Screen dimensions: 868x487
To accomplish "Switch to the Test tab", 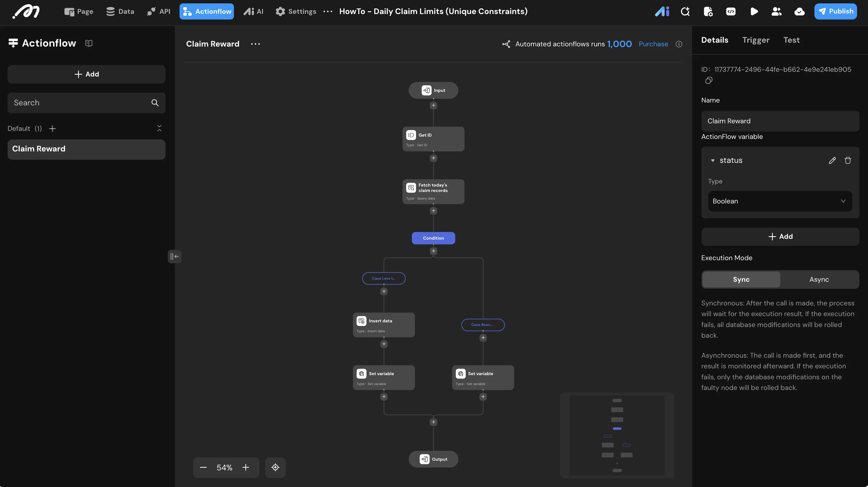I will tap(791, 40).
